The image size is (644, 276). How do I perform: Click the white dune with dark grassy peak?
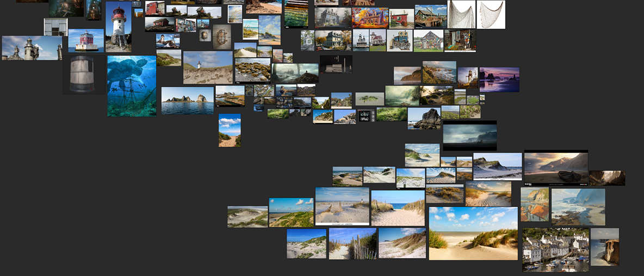pos(497,166)
